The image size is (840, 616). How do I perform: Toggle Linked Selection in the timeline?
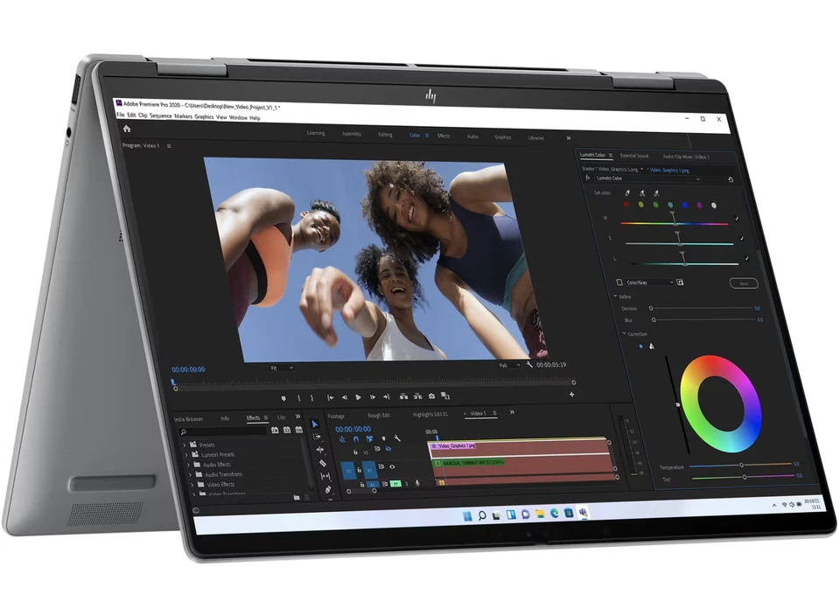click(369, 438)
